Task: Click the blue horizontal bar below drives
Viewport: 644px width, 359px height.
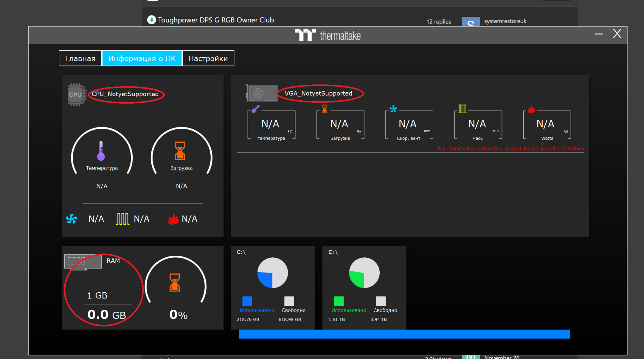Action: coord(405,334)
